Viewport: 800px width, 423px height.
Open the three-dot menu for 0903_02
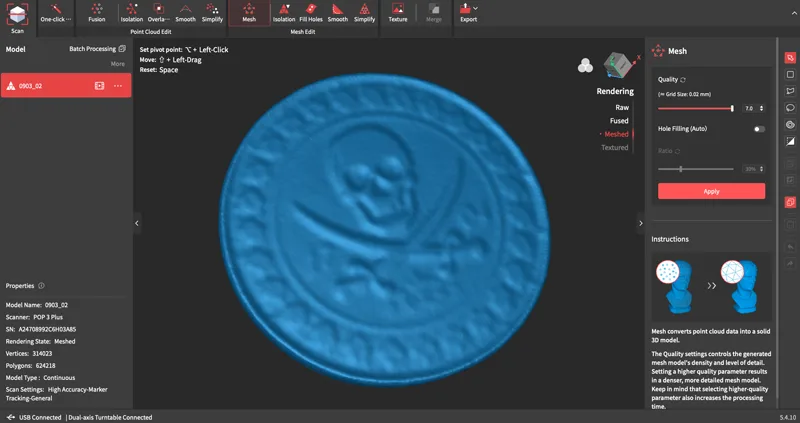click(118, 86)
